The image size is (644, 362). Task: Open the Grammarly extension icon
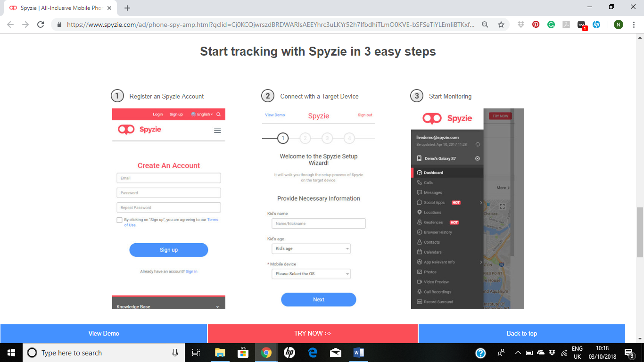[551, 25]
